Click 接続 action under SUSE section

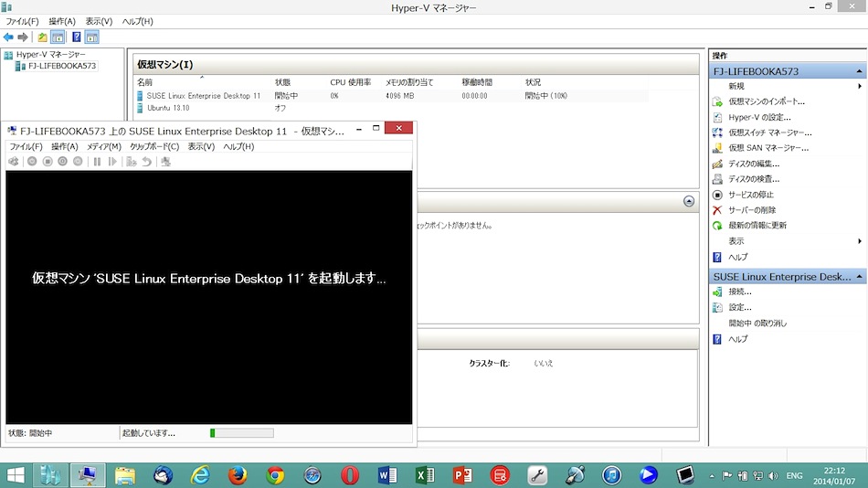[739, 292]
